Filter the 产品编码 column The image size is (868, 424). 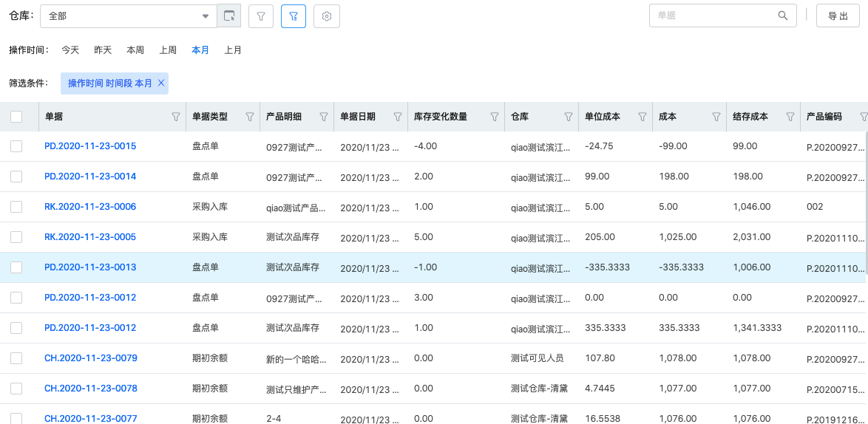[864, 117]
